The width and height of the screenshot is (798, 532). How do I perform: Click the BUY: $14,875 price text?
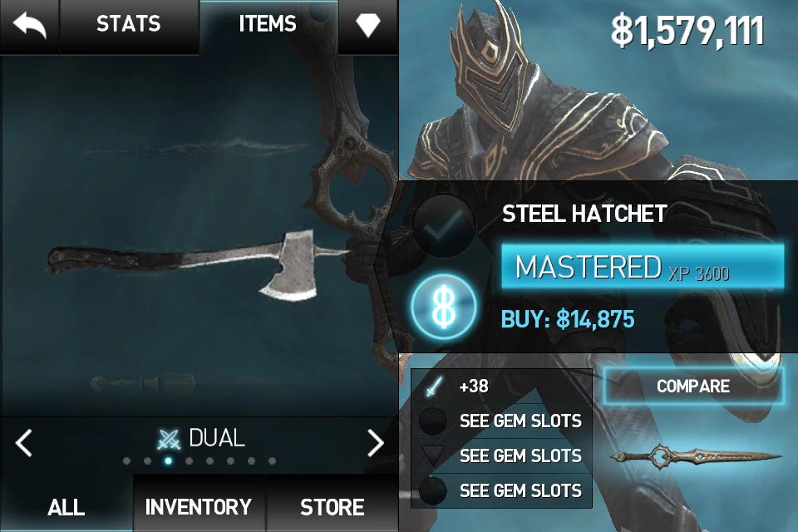pos(568,319)
